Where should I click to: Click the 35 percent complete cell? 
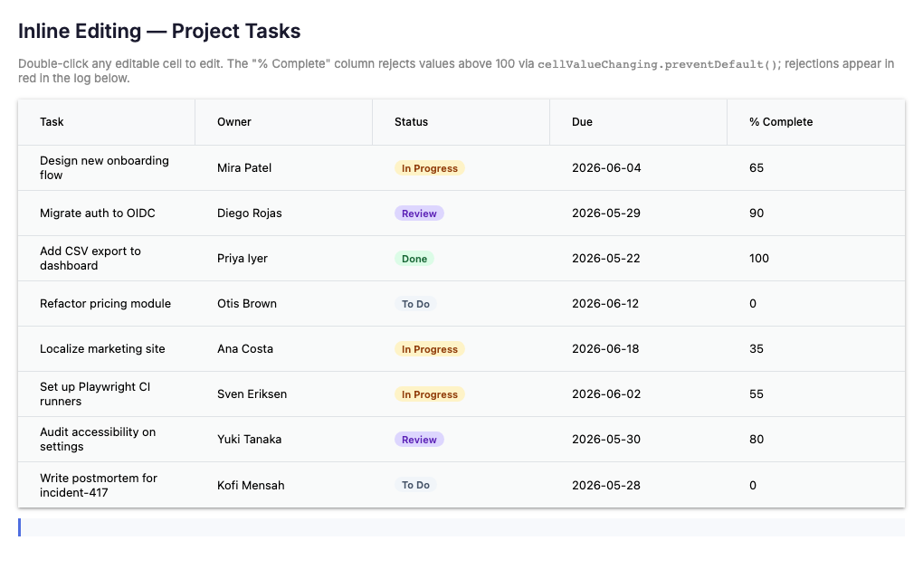pyautogui.click(x=816, y=349)
